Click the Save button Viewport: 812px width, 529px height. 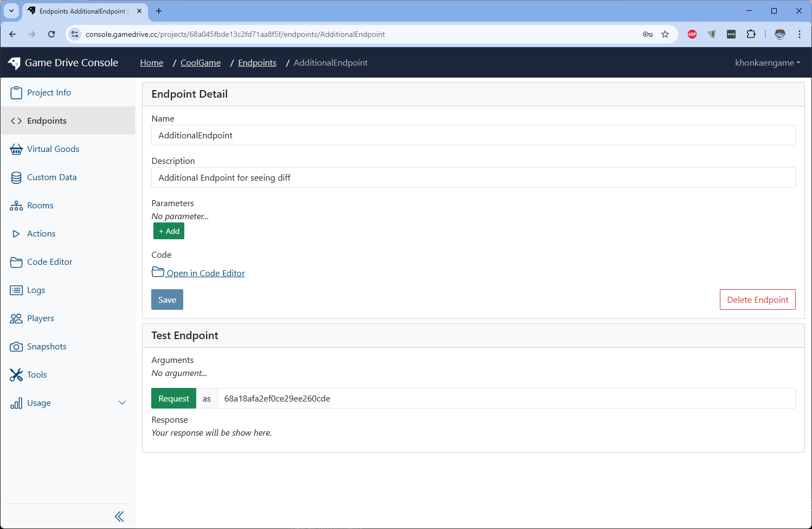tap(167, 299)
